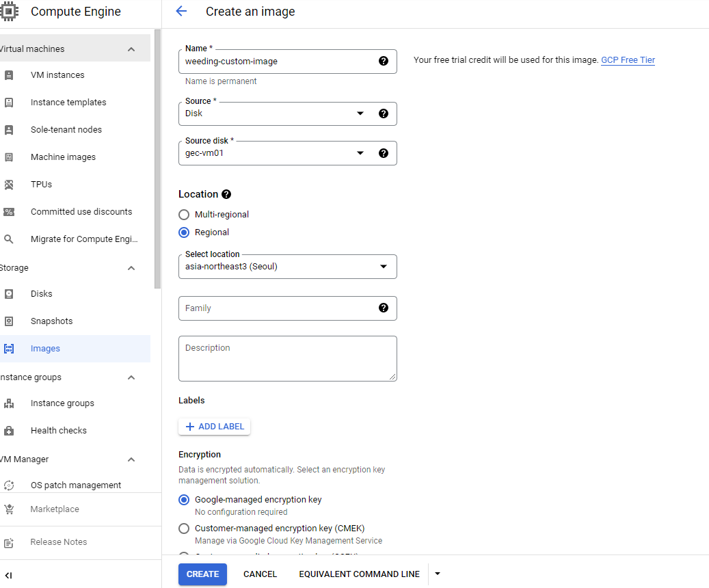This screenshot has height=588, width=709.
Task: Click the Description text area
Action: click(288, 359)
